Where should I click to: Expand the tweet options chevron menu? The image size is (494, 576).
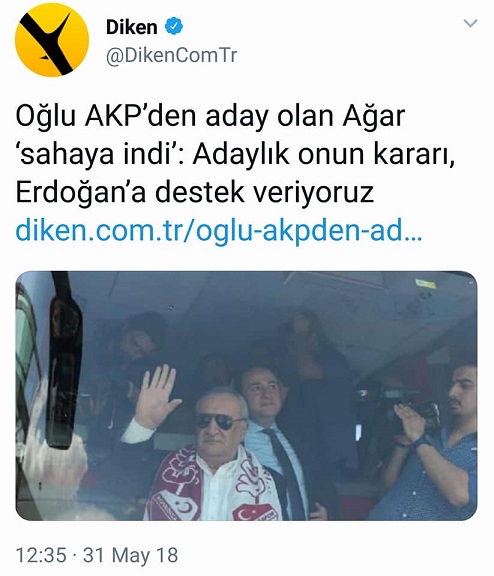pos(470,23)
